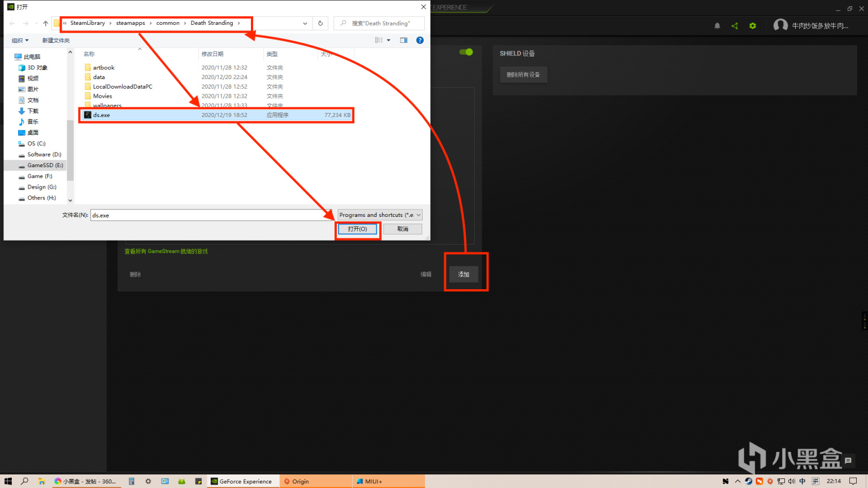Select OS (C:) in the navigation pane

point(35,143)
